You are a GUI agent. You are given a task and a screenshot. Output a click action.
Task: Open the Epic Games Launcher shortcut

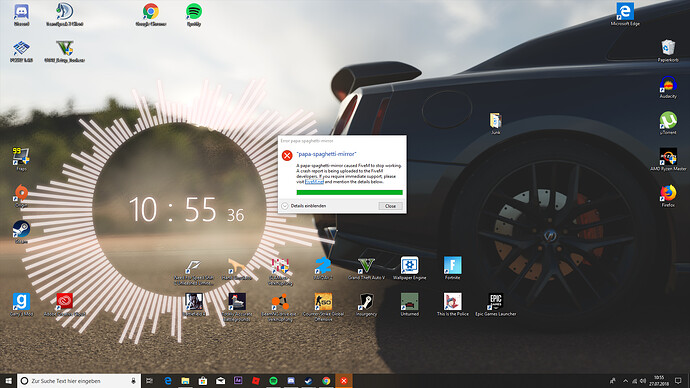(x=495, y=304)
